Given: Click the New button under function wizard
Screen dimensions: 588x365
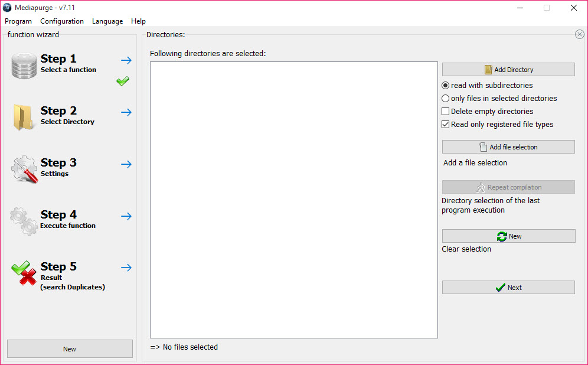Looking at the screenshot, I should tap(70, 349).
